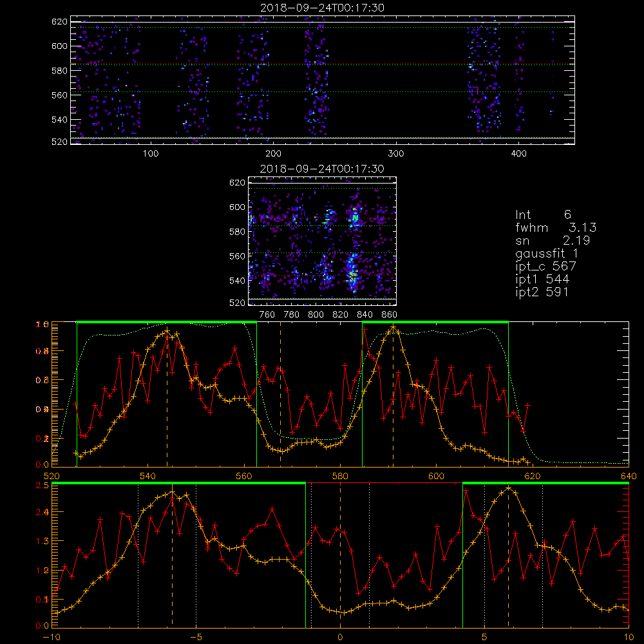Click x-axis label 10 on bottom plot
644x644 pixels.
(629, 637)
